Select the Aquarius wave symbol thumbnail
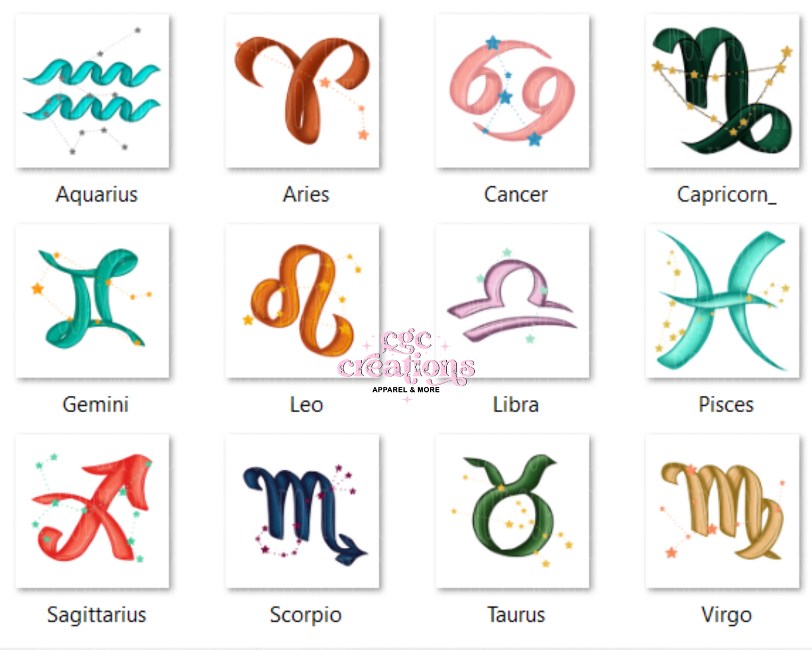812x650 pixels. click(x=92, y=91)
